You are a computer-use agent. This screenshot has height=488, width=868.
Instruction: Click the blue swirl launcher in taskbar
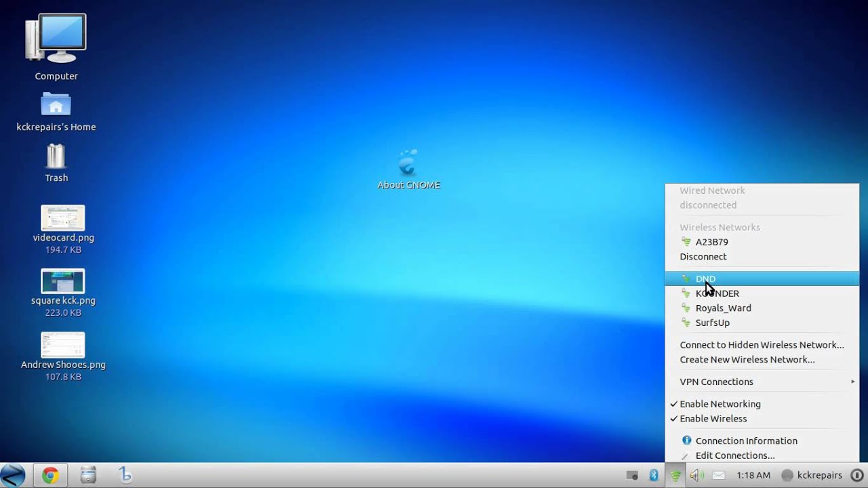125,475
